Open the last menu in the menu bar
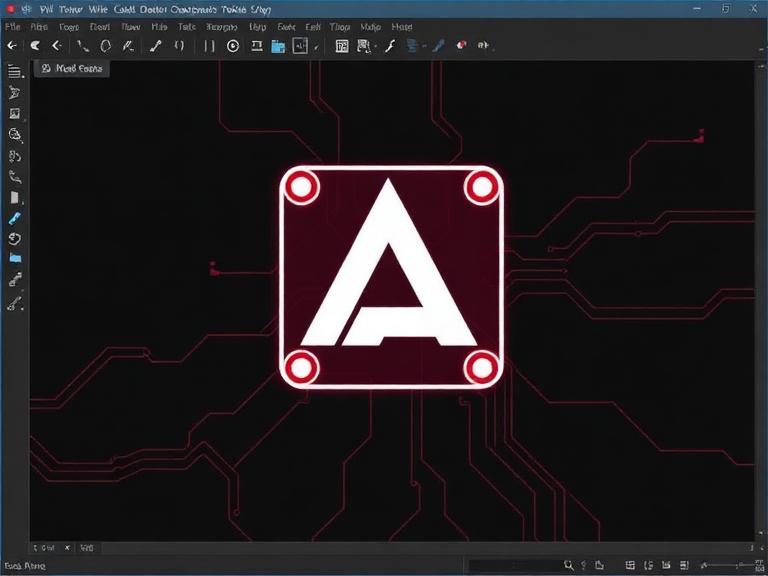 point(402,27)
